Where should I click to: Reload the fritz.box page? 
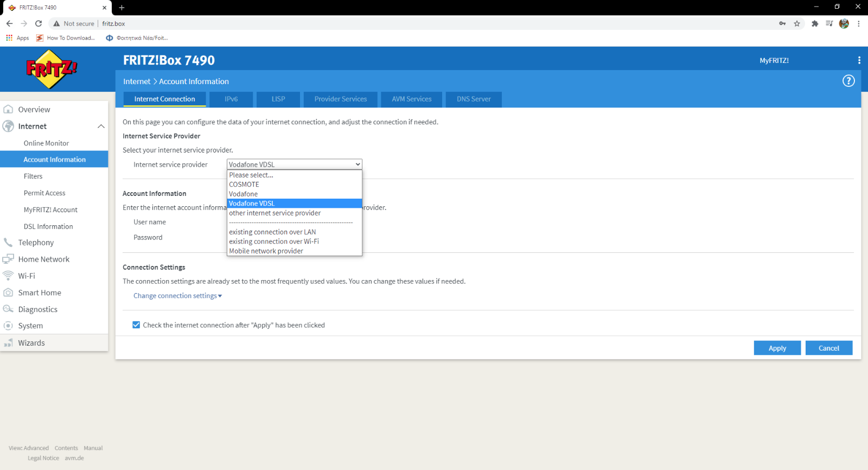point(39,23)
